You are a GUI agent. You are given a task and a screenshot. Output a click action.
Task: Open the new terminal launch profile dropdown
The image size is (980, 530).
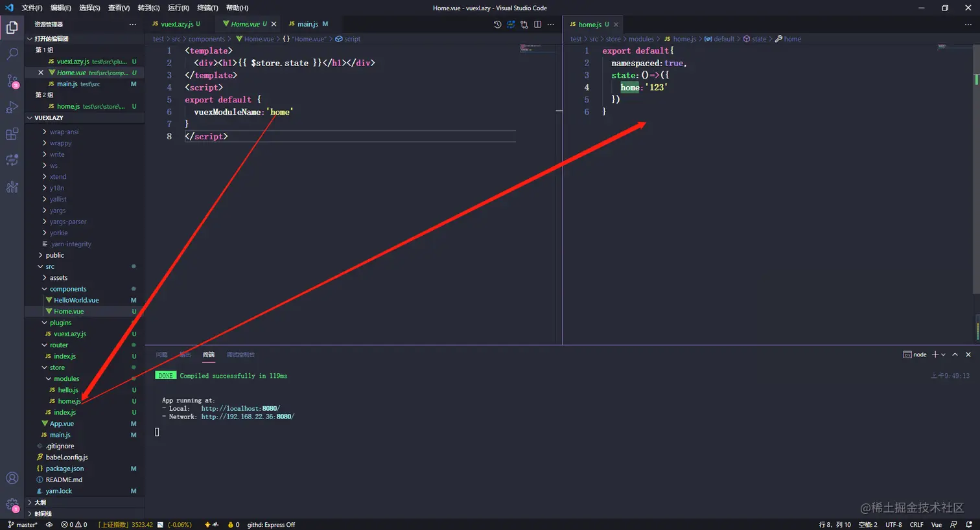pos(943,354)
